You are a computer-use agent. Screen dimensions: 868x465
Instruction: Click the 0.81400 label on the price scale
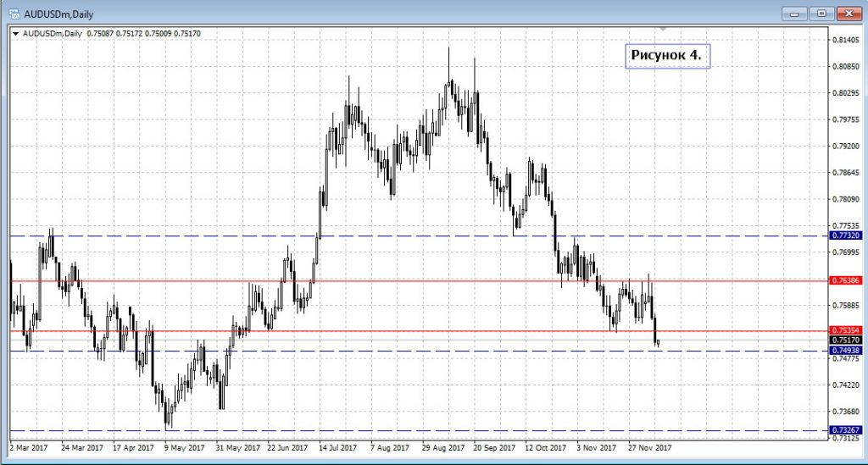point(844,40)
